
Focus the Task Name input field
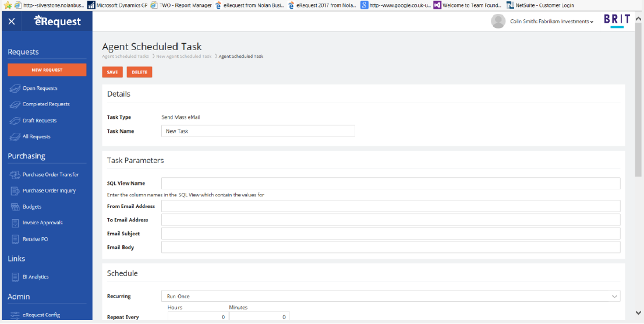point(257,131)
